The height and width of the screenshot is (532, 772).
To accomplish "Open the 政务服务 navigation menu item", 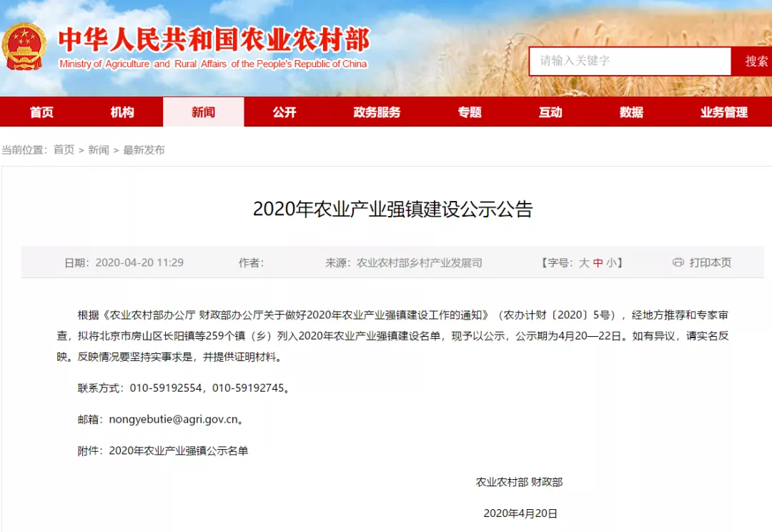I will tap(377, 112).
